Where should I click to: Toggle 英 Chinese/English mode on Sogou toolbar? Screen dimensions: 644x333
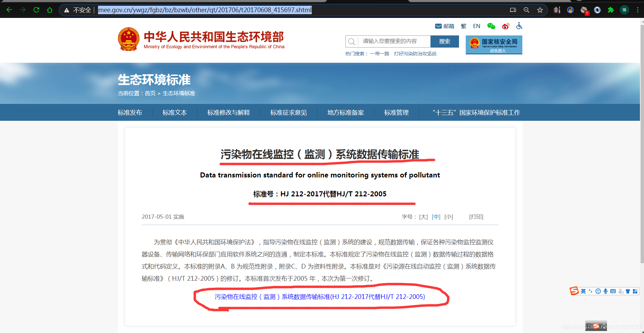(583, 291)
